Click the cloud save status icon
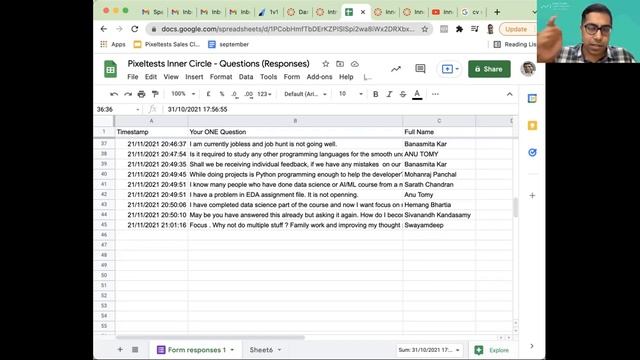 coord(355,64)
